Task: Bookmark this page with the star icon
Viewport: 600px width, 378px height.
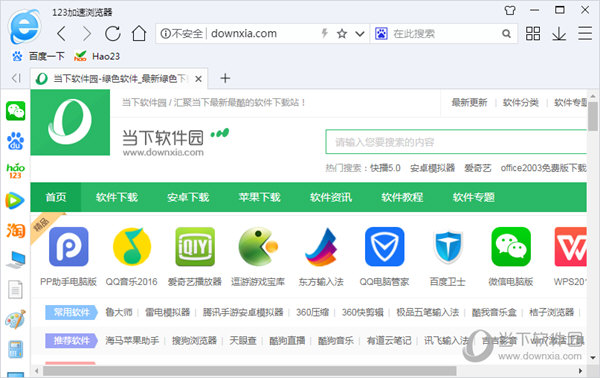Action: click(342, 34)
